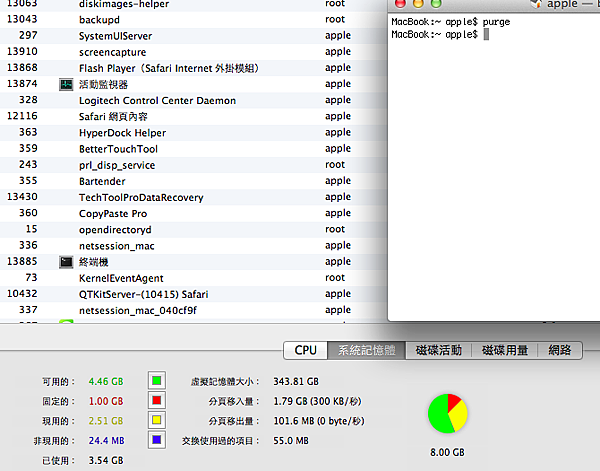The image size is (600, 471).
Task: Open the 網路 tab
Action: (x=560, y=350)
